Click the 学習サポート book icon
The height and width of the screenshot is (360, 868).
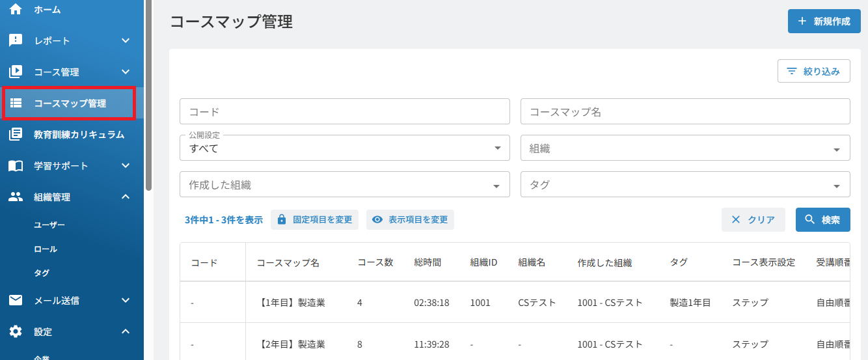coord(16,165)
